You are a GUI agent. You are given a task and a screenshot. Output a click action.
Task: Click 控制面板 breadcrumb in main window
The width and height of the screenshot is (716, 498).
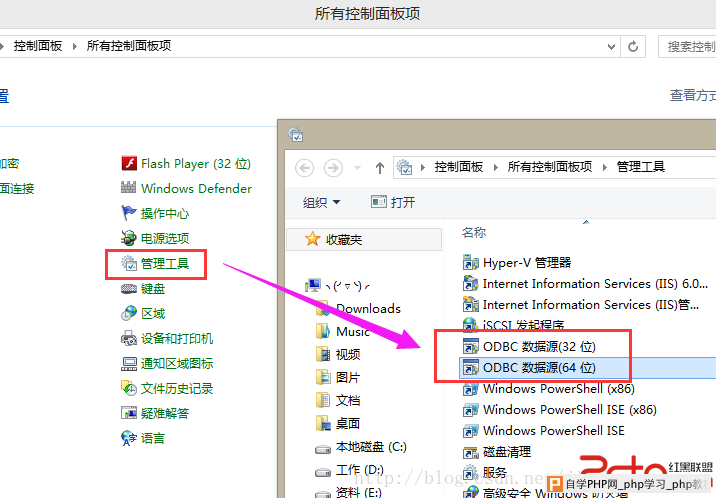[x=38, y=46]
